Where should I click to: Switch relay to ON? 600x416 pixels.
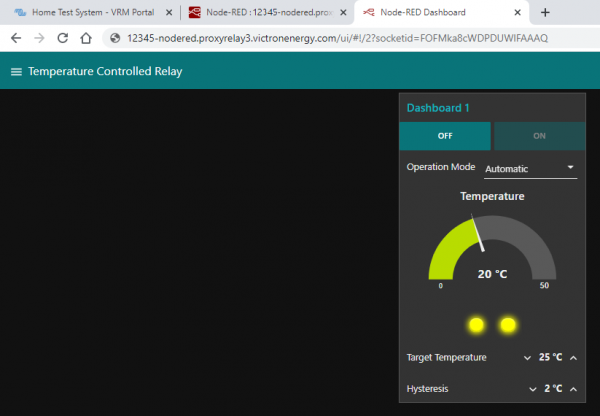[x=539, y=136]
